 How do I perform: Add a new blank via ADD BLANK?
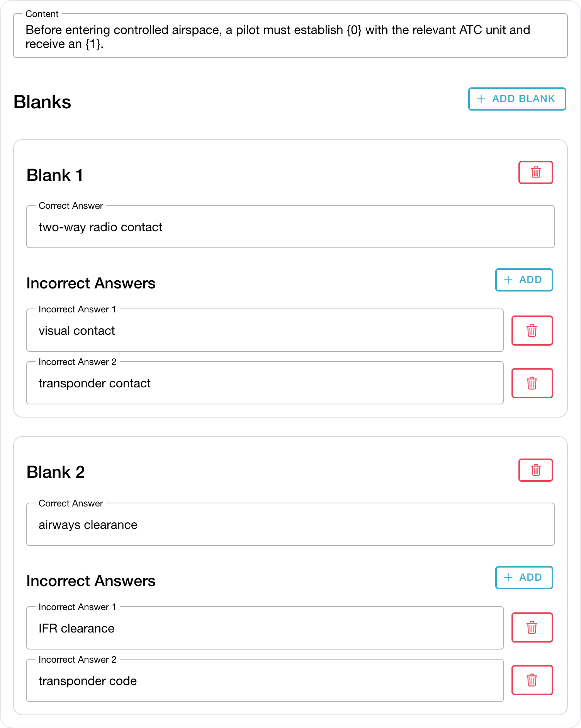(x=517, y=99)
